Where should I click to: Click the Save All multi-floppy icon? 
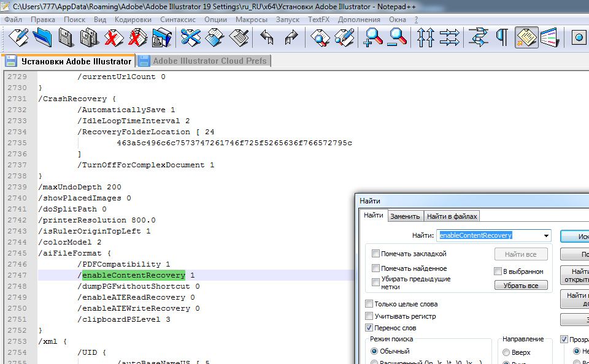tap(90, 37)
